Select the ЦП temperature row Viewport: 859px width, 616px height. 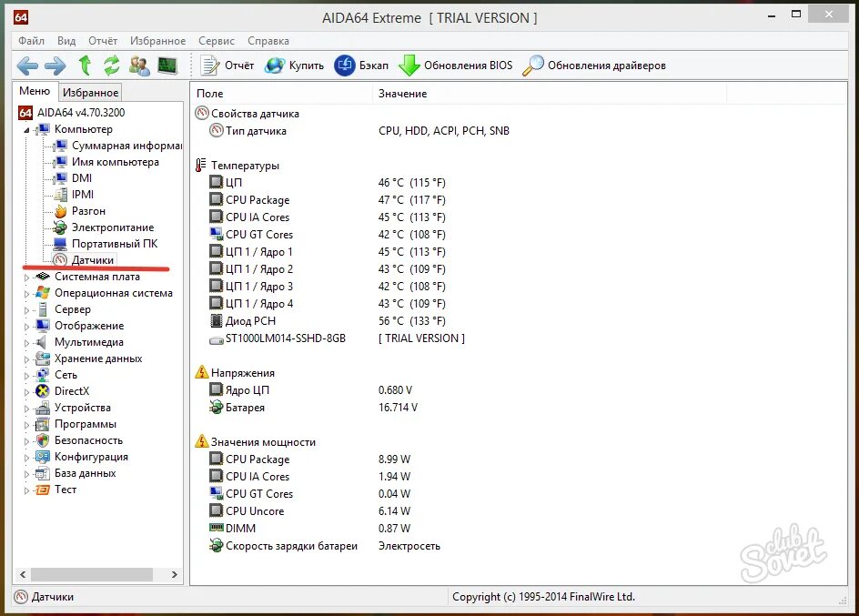tap(328, 182)
